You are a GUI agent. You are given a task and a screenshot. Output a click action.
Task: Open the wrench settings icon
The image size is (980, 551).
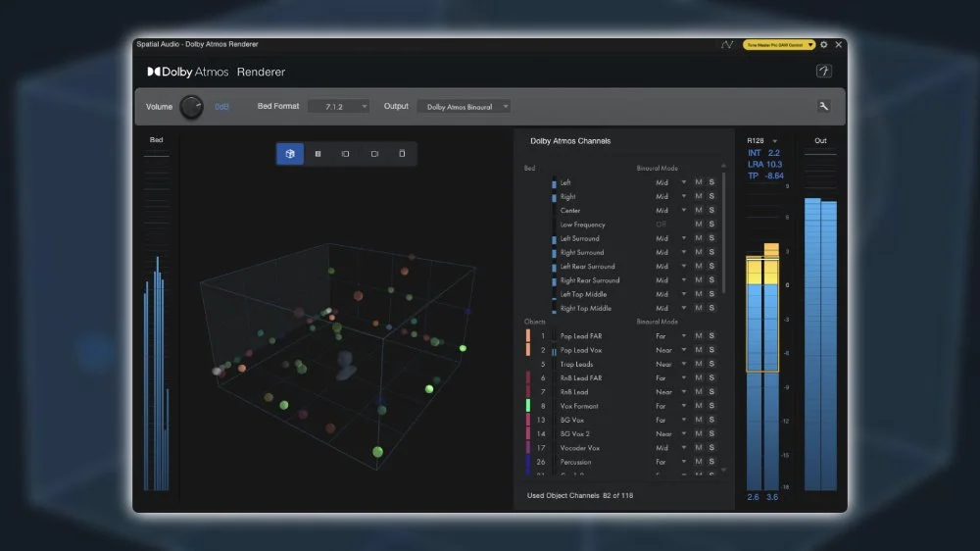[824, 106]
